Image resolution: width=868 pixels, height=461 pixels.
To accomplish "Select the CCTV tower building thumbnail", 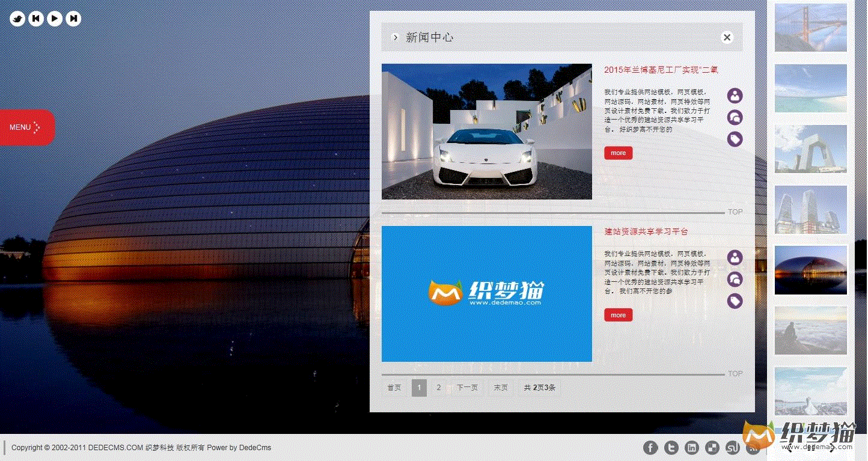I will point(811,149).
